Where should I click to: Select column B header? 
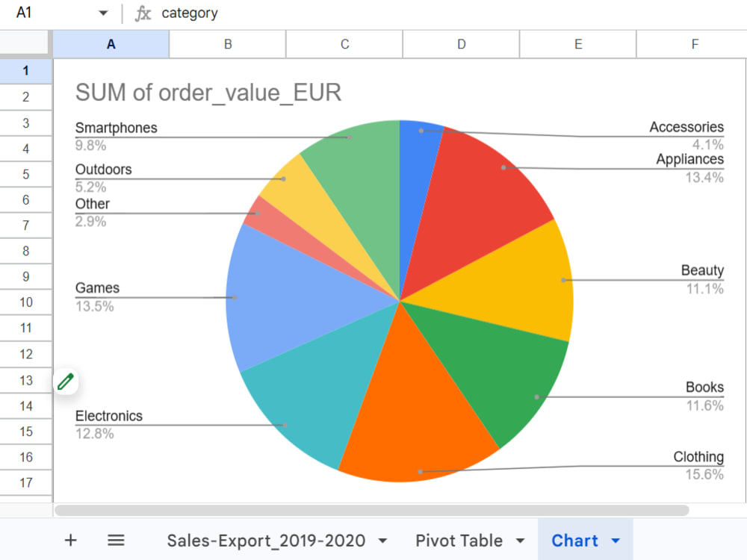[x=228, y=44]
